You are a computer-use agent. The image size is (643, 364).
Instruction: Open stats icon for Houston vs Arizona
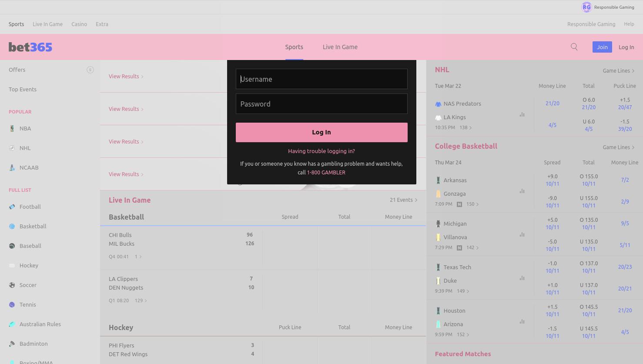click(x=522, y=322)
